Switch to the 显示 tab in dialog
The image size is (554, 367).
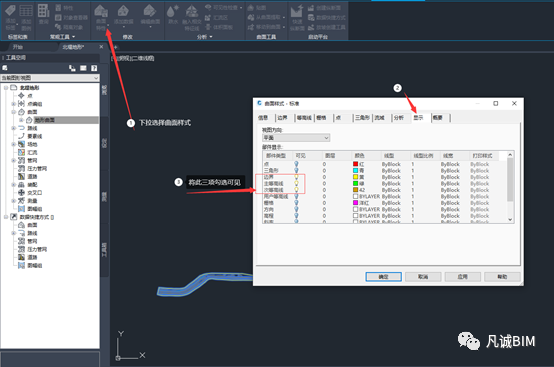(x=419, y=118)
